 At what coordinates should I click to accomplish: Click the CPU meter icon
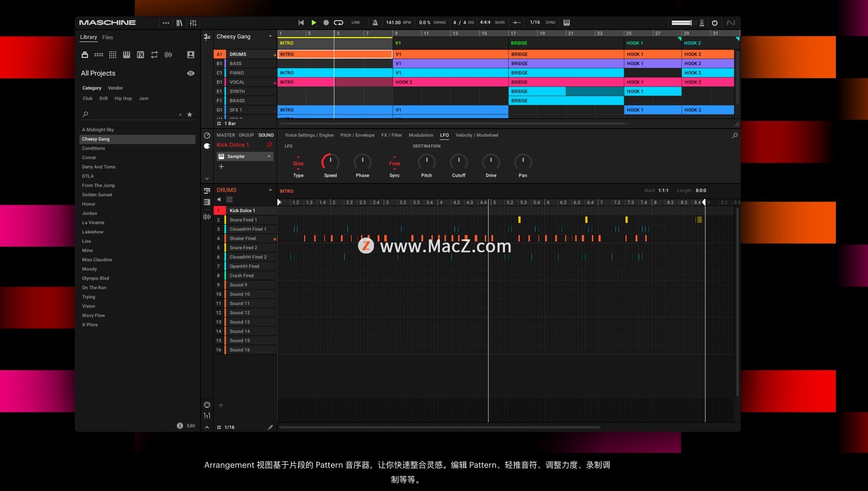point(702,23)
